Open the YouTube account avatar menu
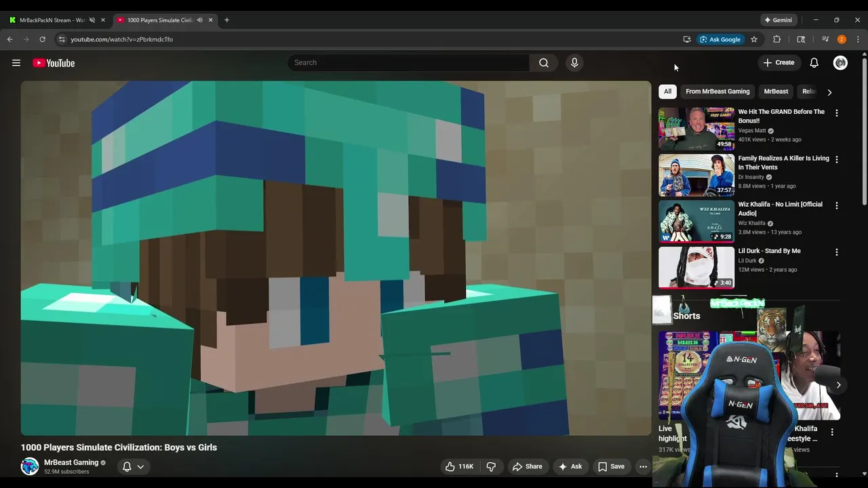868x488 pixels. [840, 63]
